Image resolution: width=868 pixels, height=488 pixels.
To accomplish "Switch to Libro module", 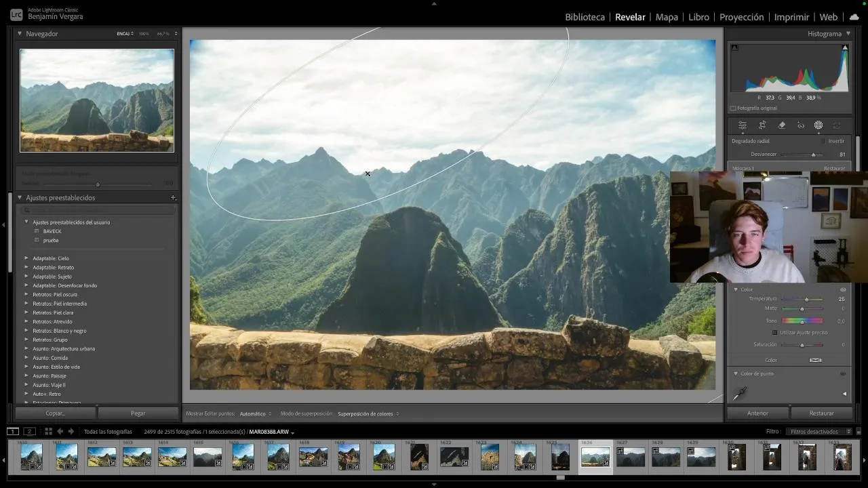I will click(x=698, y=17).
